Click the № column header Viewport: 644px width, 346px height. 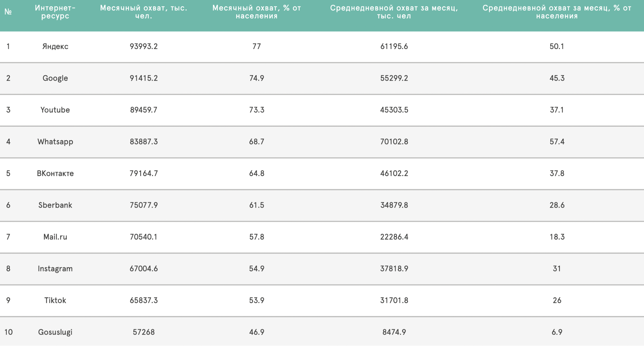coord(8,12)
